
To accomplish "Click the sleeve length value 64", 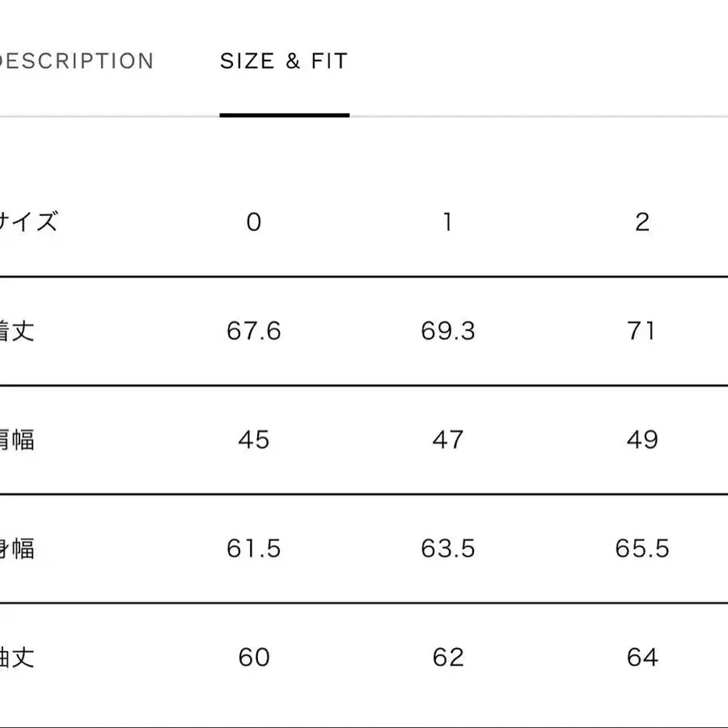I will [x=642, y=658].
